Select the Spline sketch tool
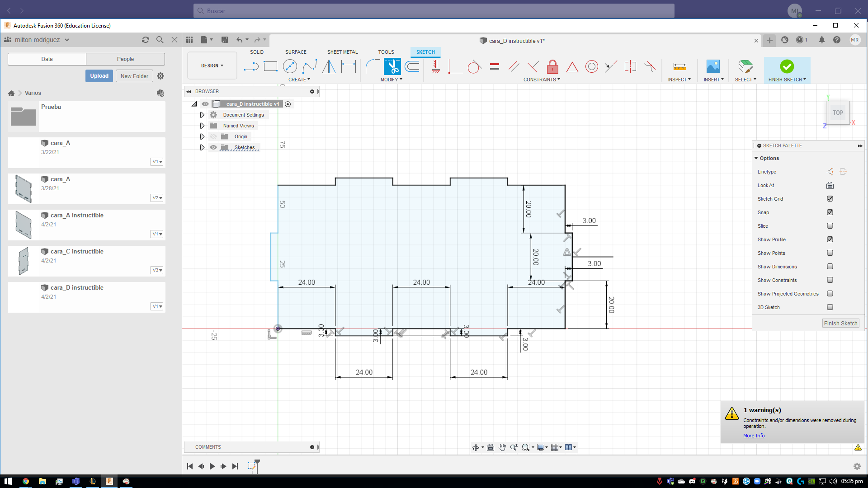The width and height of the screenshot is (868, 488). tap(310, 67)
